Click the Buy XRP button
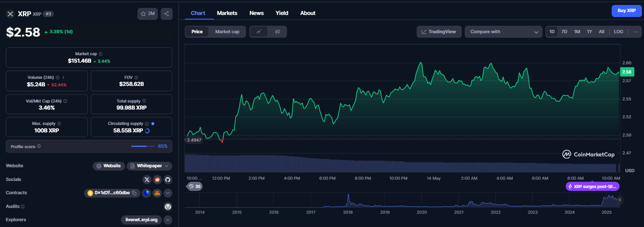The height and width of the screenshot is (227, 644). [627, 11]
